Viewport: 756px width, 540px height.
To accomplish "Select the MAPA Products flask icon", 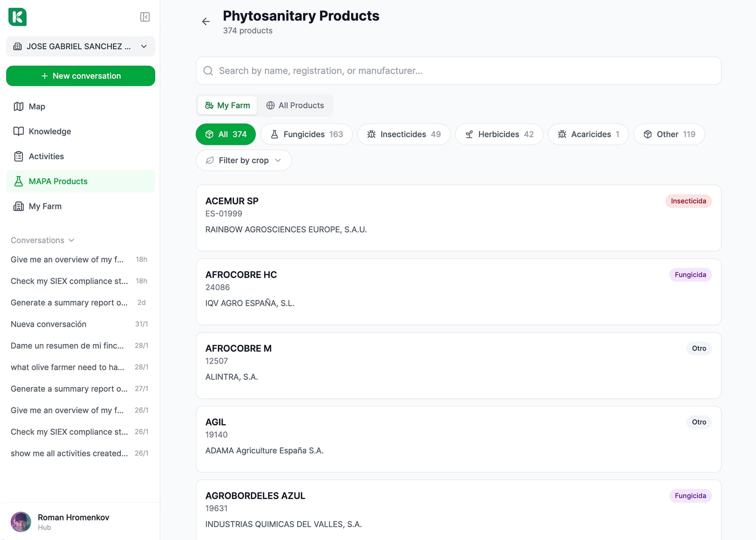I will 18,181.
